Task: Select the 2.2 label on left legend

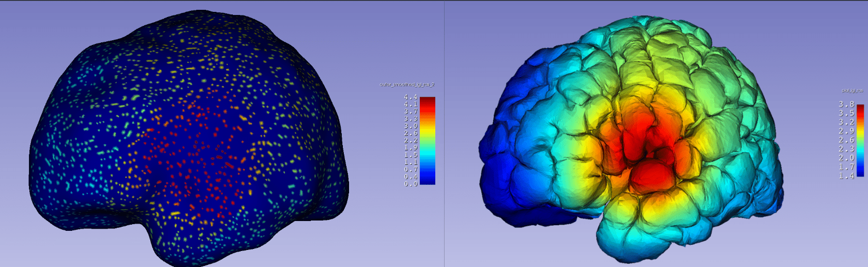Action: [x=411, y=140]
